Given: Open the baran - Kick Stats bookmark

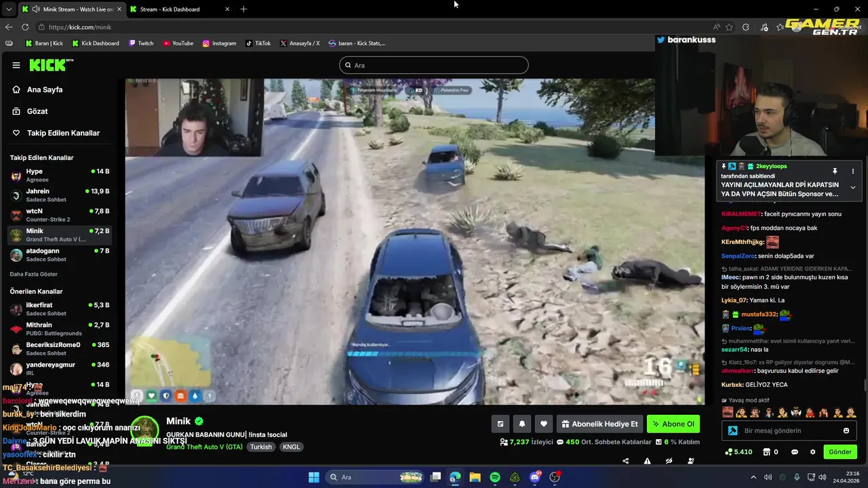Looking at the screenshot, I should (357, 43).
